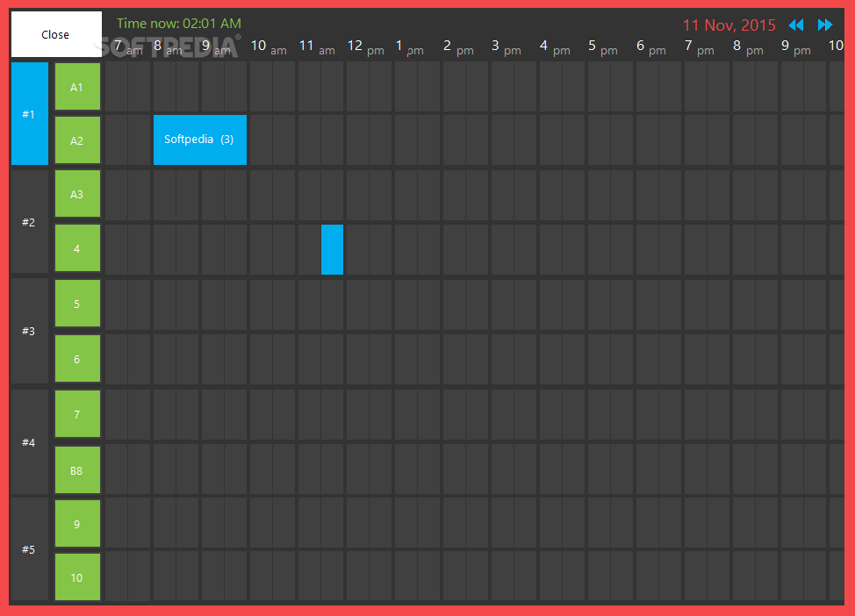Select the green tile labeled 4
This screenshot has height=616, width=855.
click(x=77, y=248)
